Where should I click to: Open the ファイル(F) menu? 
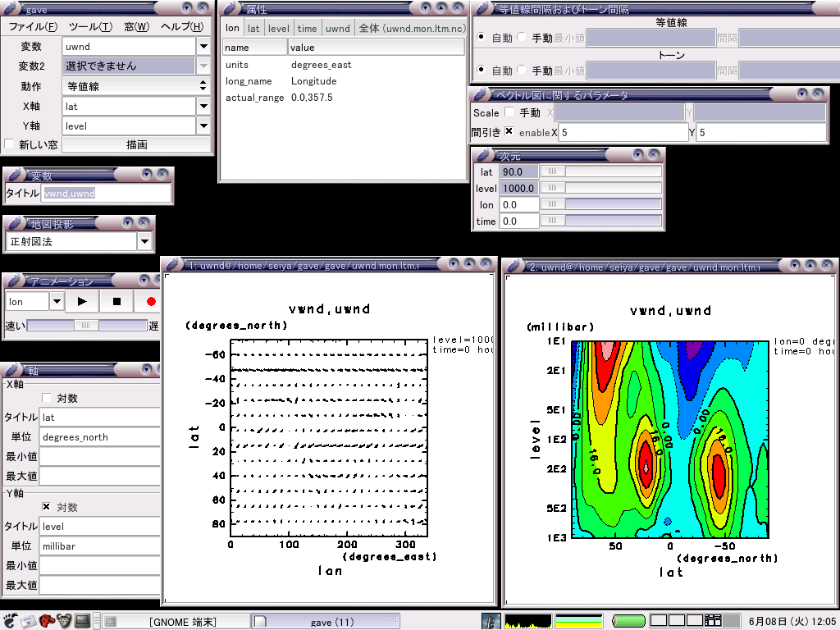pyautogui.click(x=33, y=27)
